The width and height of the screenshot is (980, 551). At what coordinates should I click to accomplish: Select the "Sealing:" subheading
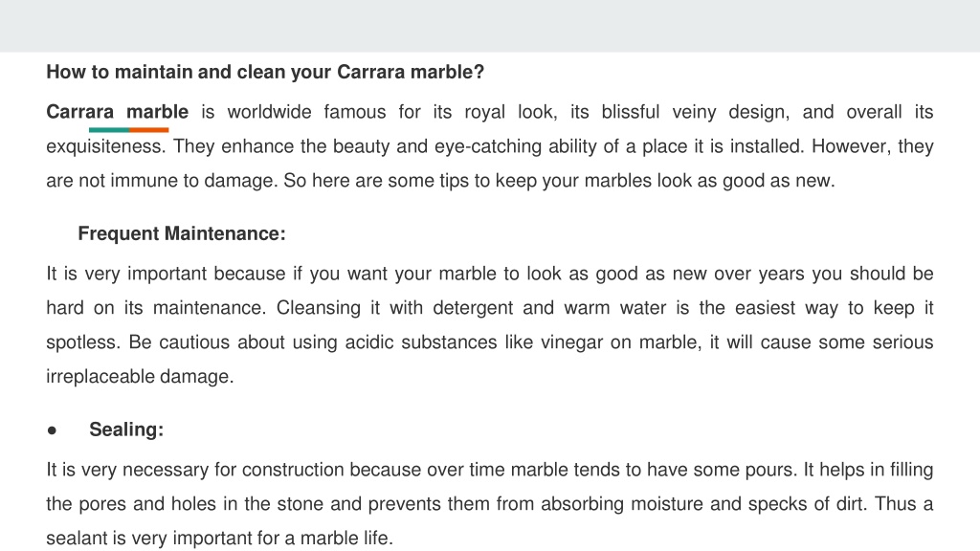click(126, 430)
